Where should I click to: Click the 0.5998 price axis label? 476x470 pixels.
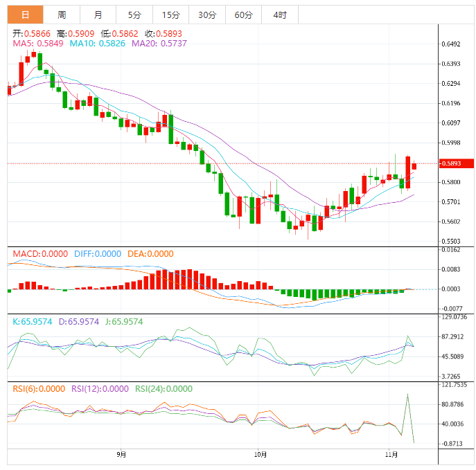click(451, 143)
